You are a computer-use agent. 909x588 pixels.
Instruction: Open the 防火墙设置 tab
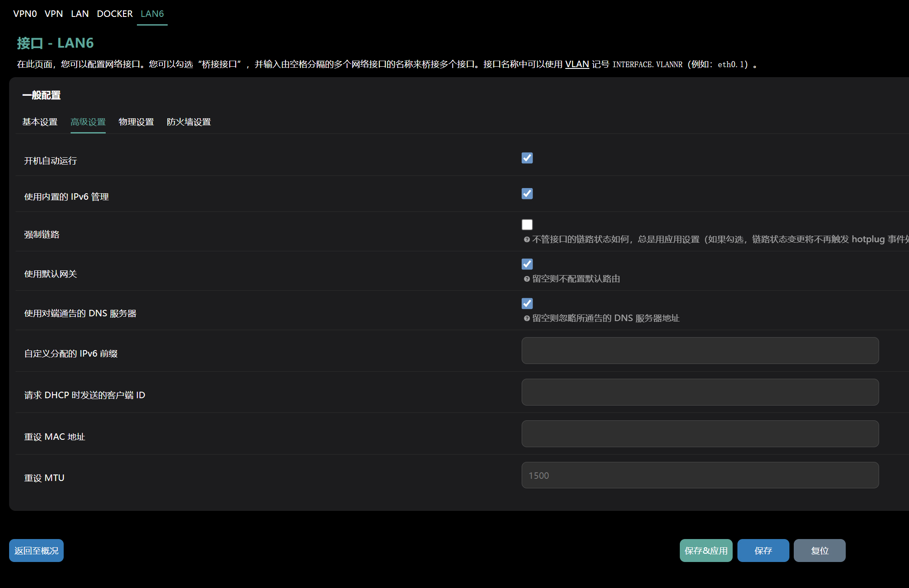click(x=188, y=122)
